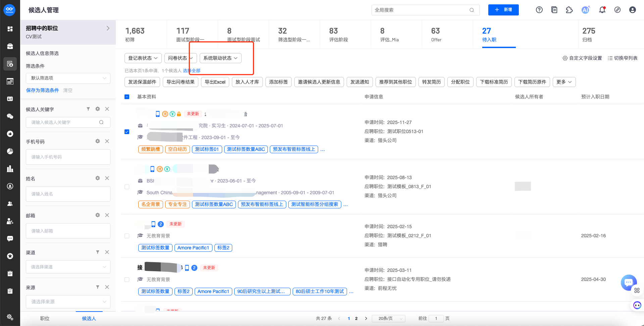This screenshot has width=644, height=326.
Task: Open the ID card icon in the sidebar
Action: [10, 99]
